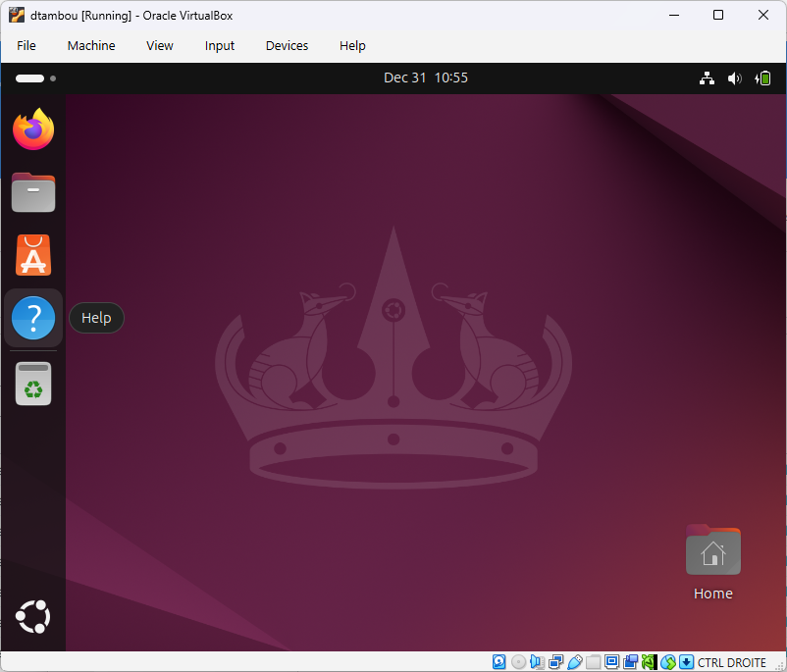
Task: Click the optical disc status icon
Action: click(518, 662)
